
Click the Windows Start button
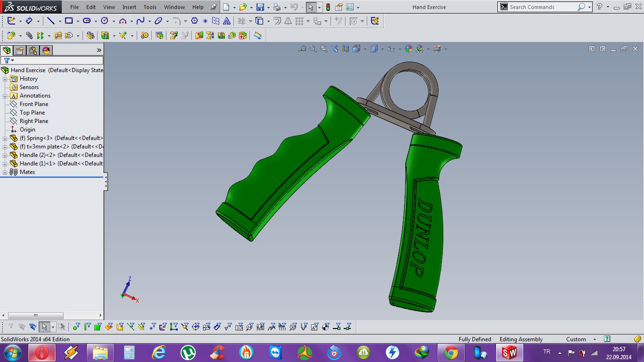pos(12,353)
